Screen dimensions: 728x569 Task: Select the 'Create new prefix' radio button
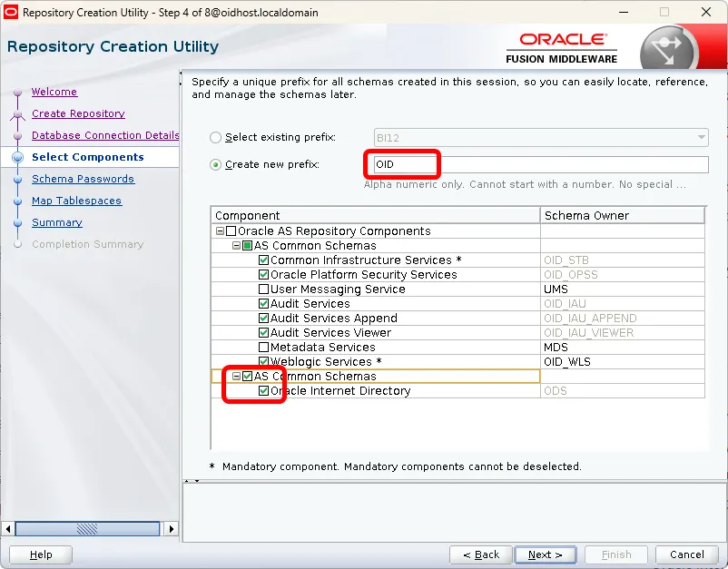215,165
